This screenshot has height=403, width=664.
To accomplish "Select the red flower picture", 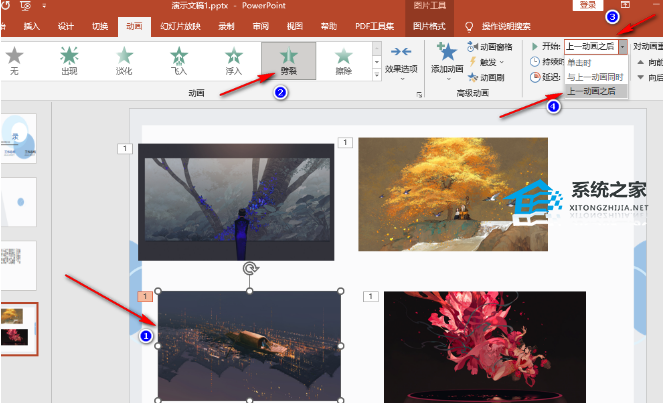I will [x=485, y=347].
